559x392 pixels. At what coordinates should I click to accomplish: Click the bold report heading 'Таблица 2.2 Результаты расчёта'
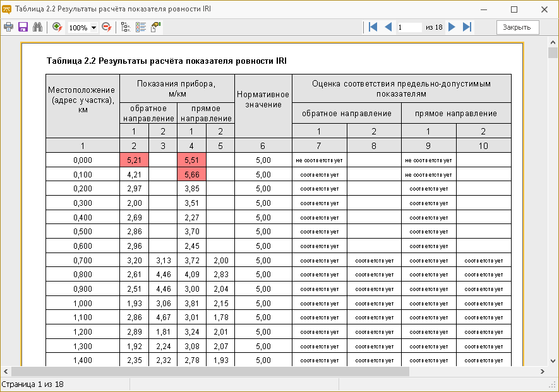pyautogui.click(x=167, y=61)
